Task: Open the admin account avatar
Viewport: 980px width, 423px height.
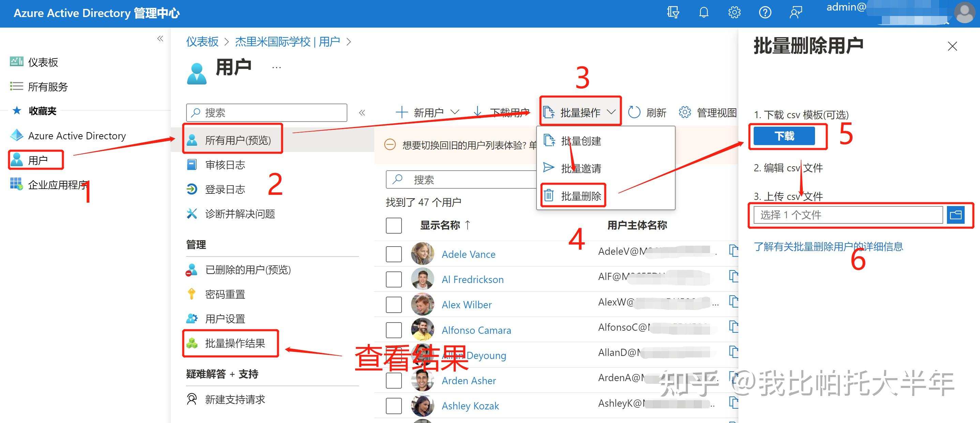Action: 965,13
